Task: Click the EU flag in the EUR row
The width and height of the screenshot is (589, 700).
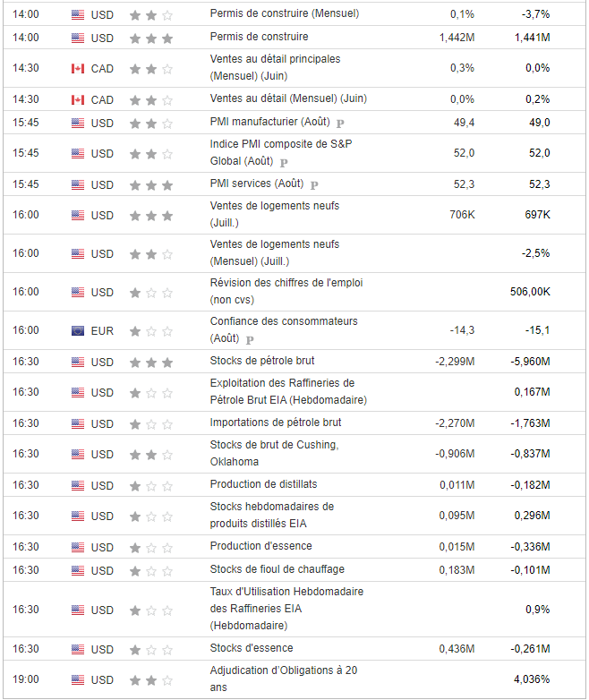Action: [x=78, y=330]
